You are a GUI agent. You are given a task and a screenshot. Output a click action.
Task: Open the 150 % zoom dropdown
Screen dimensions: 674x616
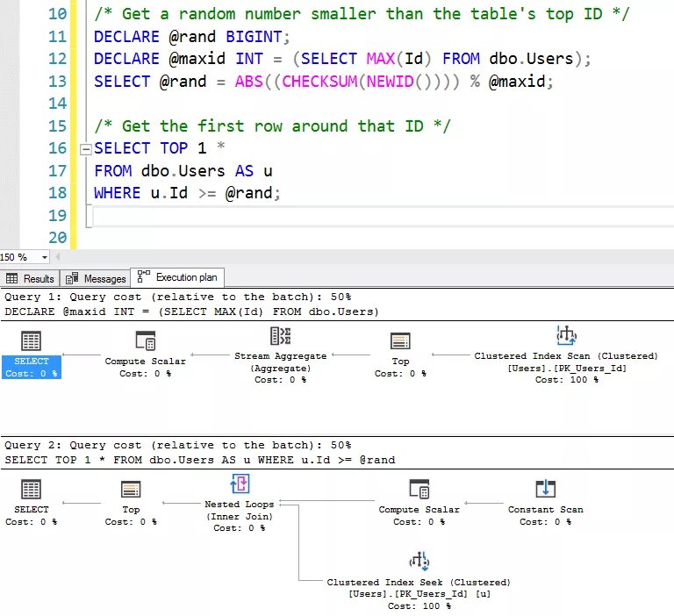(45, 257)
